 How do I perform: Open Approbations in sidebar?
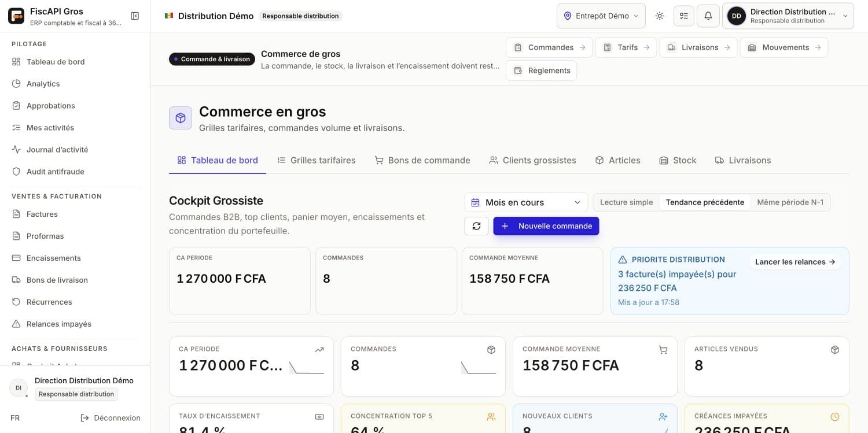click(x=75, y=106)
